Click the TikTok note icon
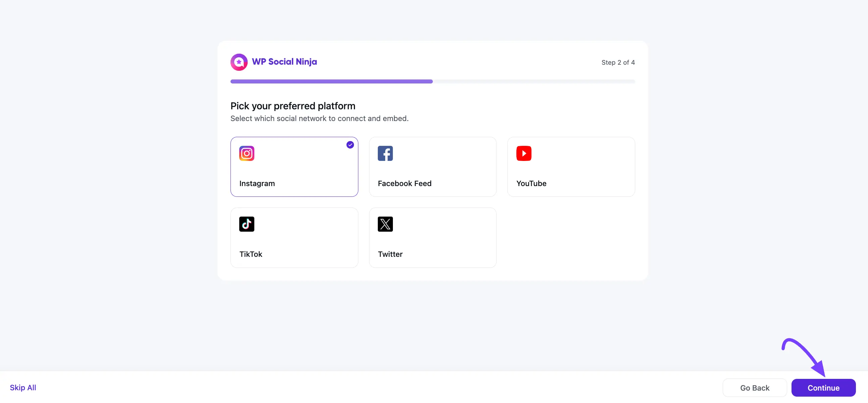This screenshot has width=868, height=403. pos(246,224)
